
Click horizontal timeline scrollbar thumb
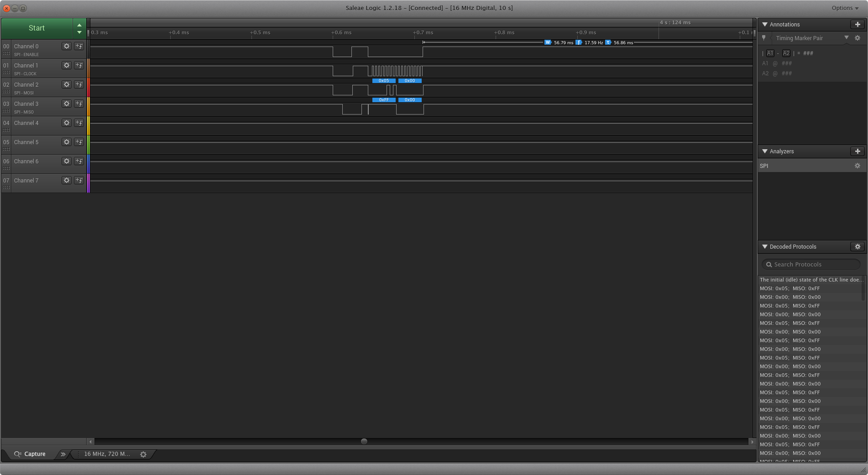tap(364, 441)
